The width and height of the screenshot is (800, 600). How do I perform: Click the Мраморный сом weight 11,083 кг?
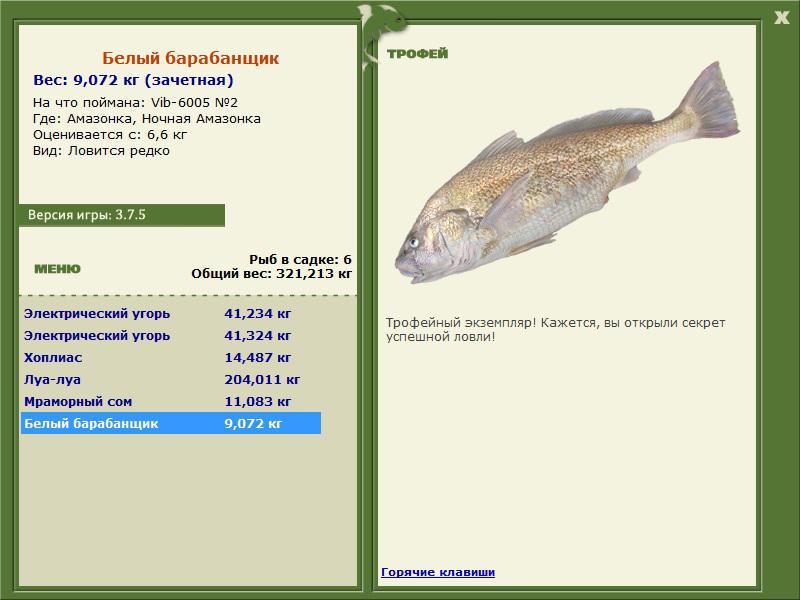click(x=258, y=402)
